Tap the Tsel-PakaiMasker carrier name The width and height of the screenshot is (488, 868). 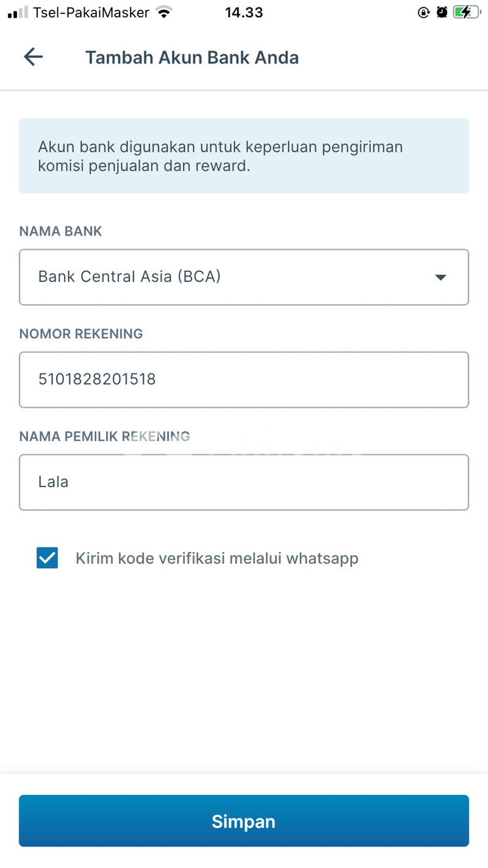pos(91,12)
